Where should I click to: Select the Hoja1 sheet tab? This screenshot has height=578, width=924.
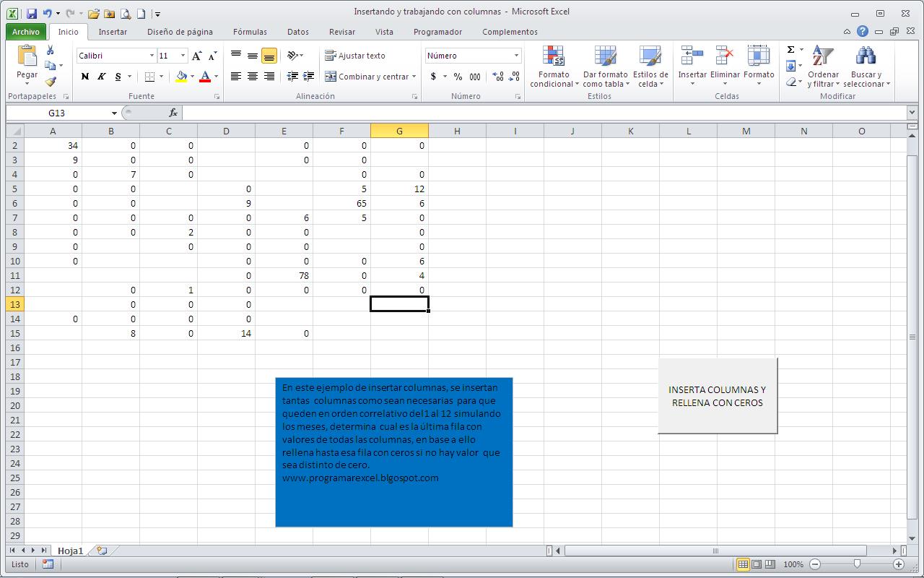tap(70, 551)
